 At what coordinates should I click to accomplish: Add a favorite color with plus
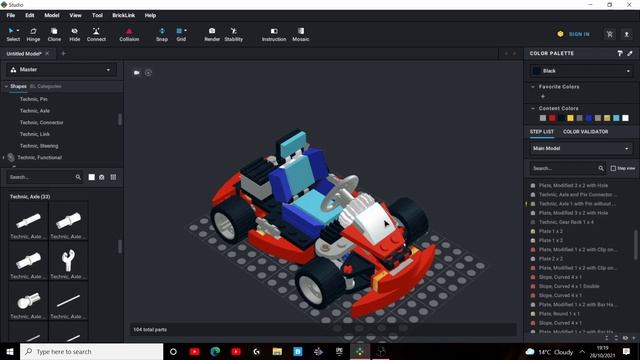542,96
